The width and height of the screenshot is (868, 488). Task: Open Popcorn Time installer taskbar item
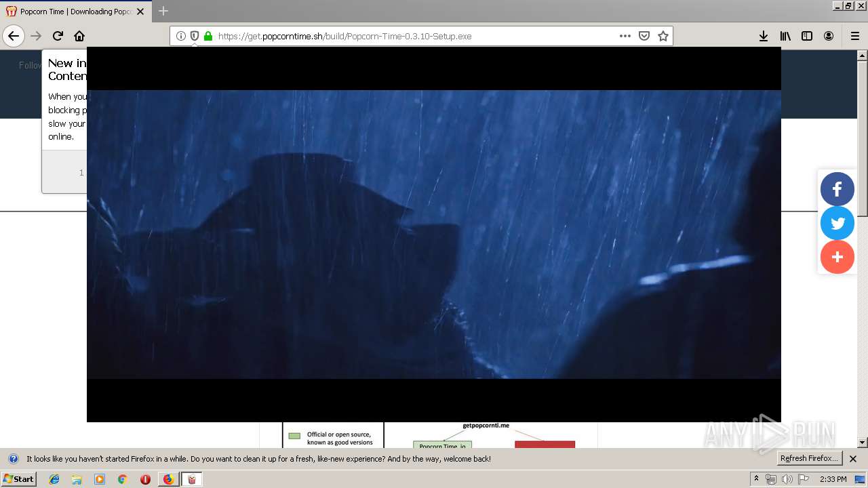pos(191,479)
